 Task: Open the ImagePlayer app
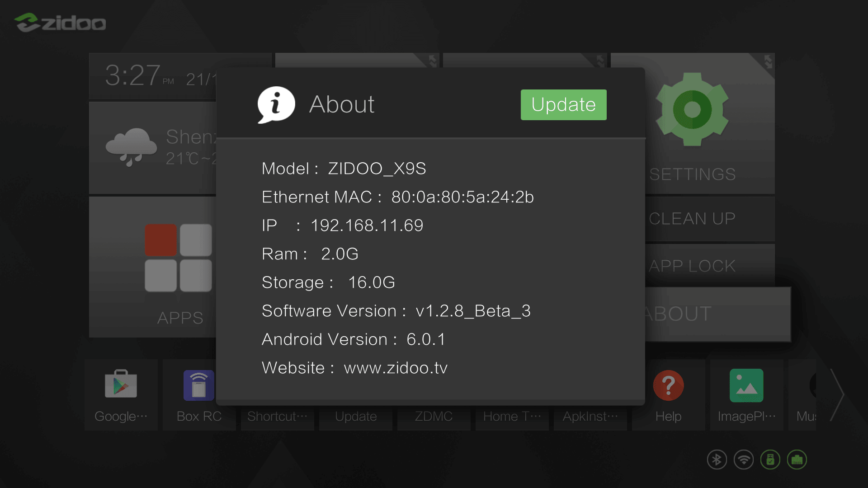tap(746, 394)
